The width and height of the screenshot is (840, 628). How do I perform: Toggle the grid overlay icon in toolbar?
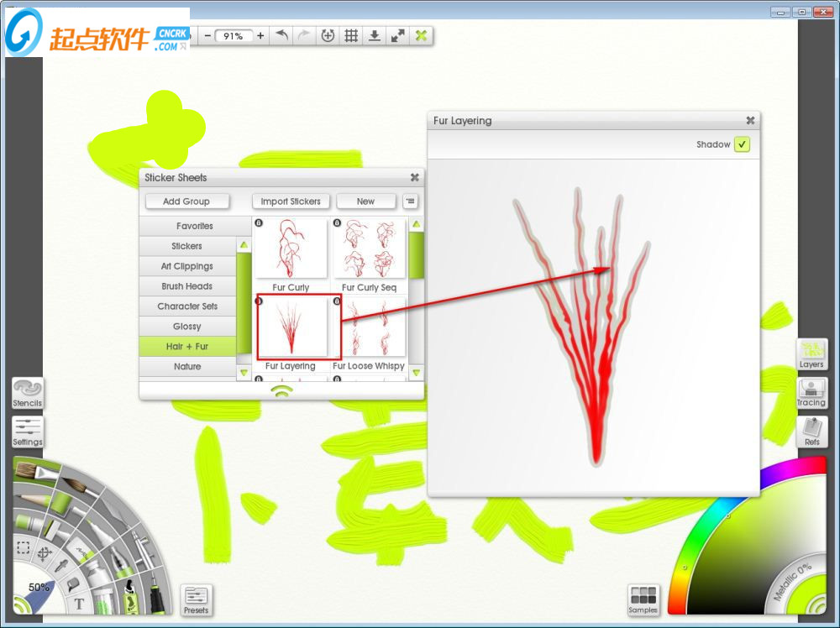[x=351, y=35]
